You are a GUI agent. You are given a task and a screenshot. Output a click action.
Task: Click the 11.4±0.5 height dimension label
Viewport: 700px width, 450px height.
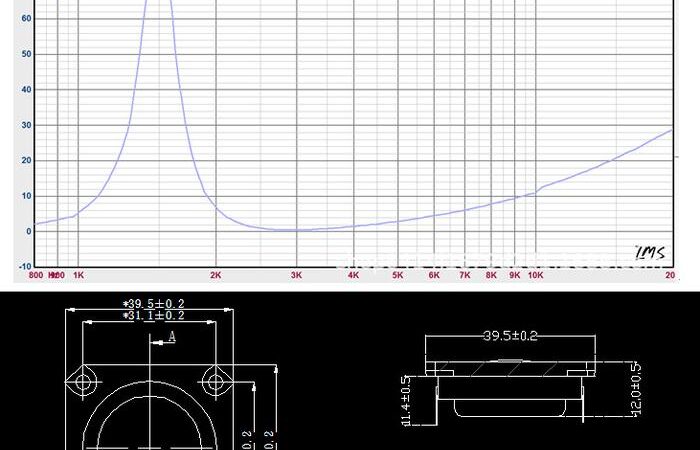tap(406, 400)
